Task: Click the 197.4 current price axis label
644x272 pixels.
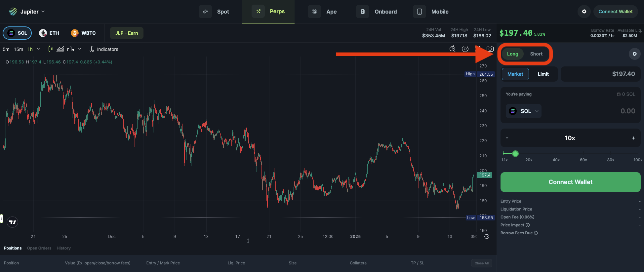Action: pos(485,175)
